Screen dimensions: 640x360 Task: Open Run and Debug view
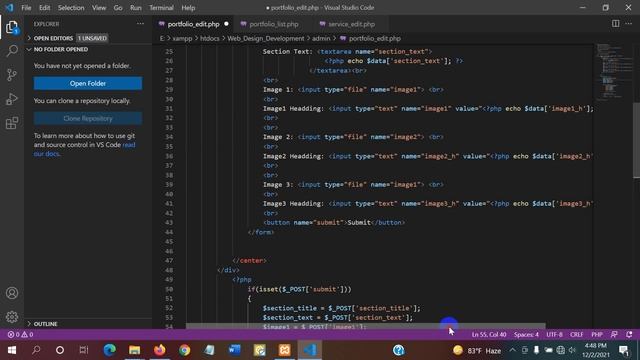[12, 99]
